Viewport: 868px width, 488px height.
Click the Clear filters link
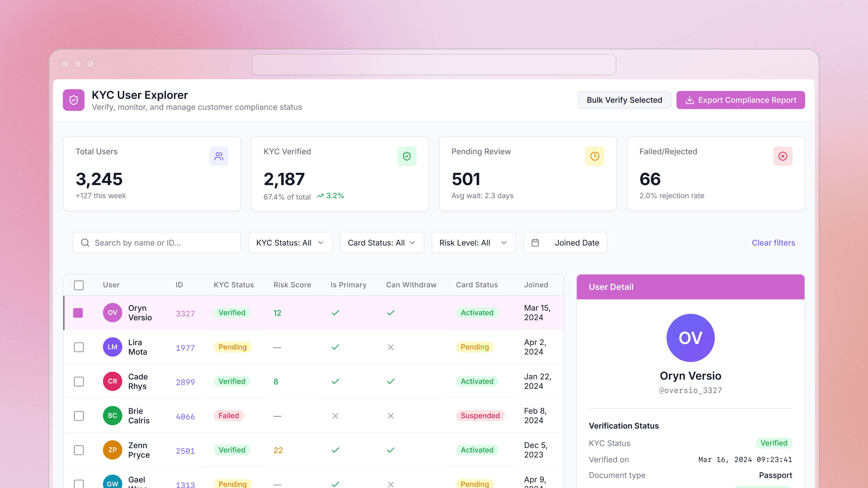(773, 243)
